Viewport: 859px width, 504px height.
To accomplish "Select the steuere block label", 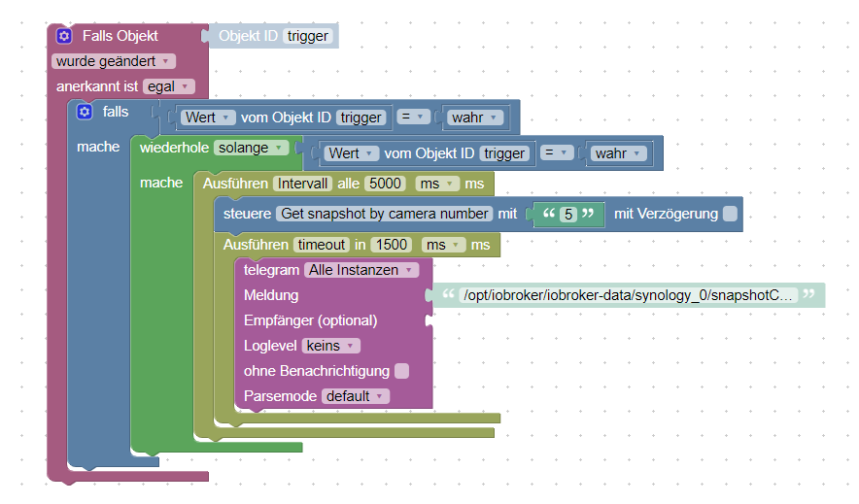I will click(247, 214).
